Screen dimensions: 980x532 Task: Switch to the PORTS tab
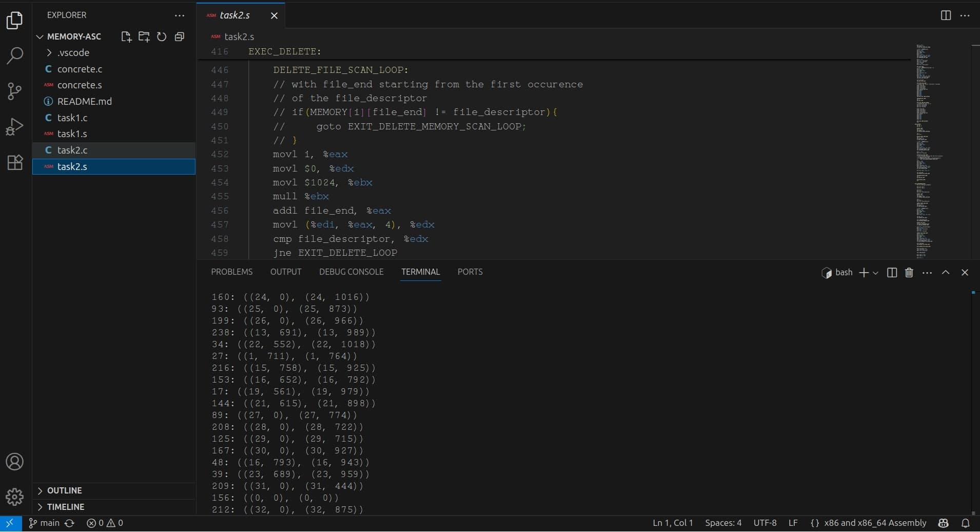point(470,272)
